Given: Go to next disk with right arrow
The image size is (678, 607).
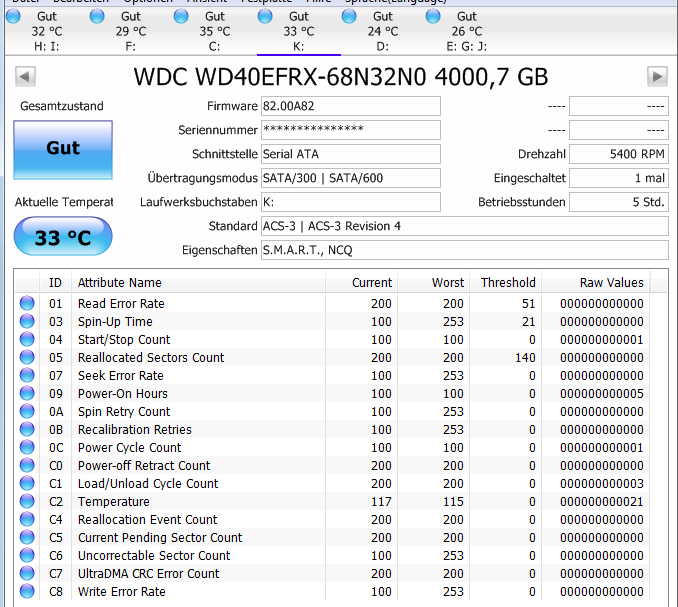Looking at the screenshot, I should (657, 77).
